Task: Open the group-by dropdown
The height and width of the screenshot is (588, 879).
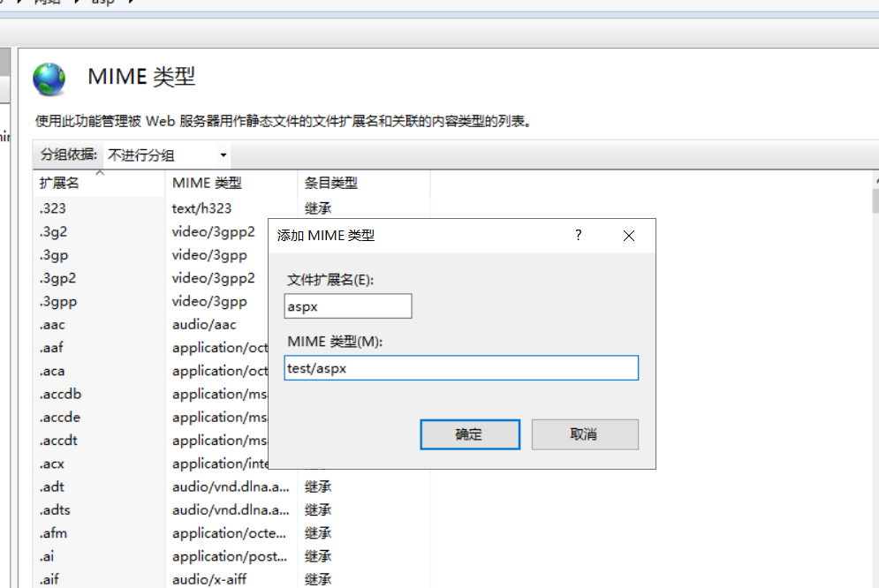Action: pyautogui.click(x=167, y=155)
